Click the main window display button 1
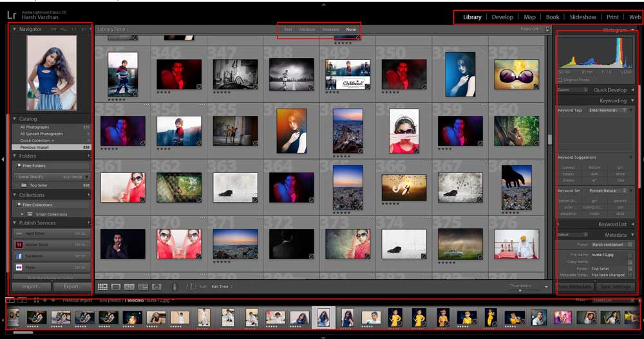644x339 pixels. pyautogui.click(x=10, y=300)
